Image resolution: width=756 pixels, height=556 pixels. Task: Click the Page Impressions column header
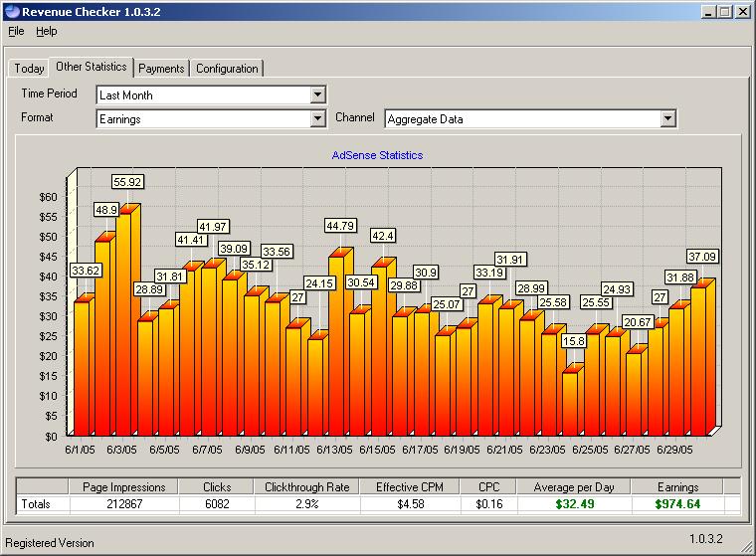123,487
